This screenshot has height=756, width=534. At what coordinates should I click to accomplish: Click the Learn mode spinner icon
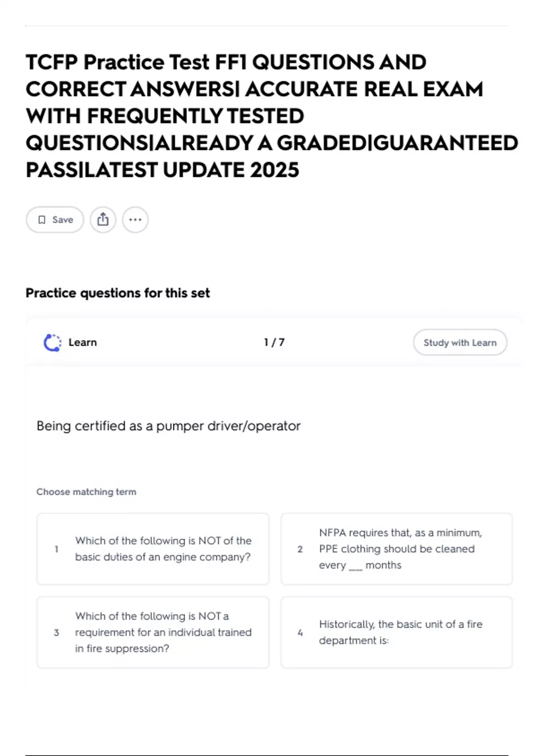coord(53,343)
